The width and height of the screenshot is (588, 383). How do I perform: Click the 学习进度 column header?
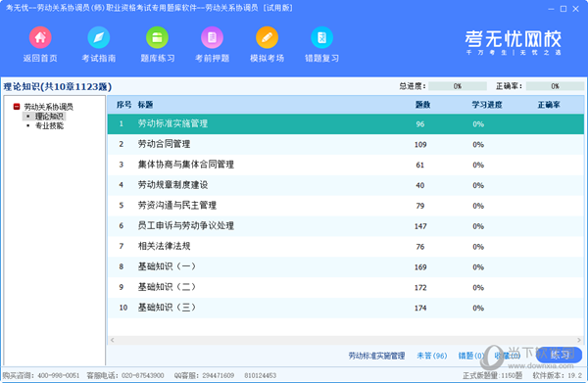pyautogui.click(x=487, y=105)
